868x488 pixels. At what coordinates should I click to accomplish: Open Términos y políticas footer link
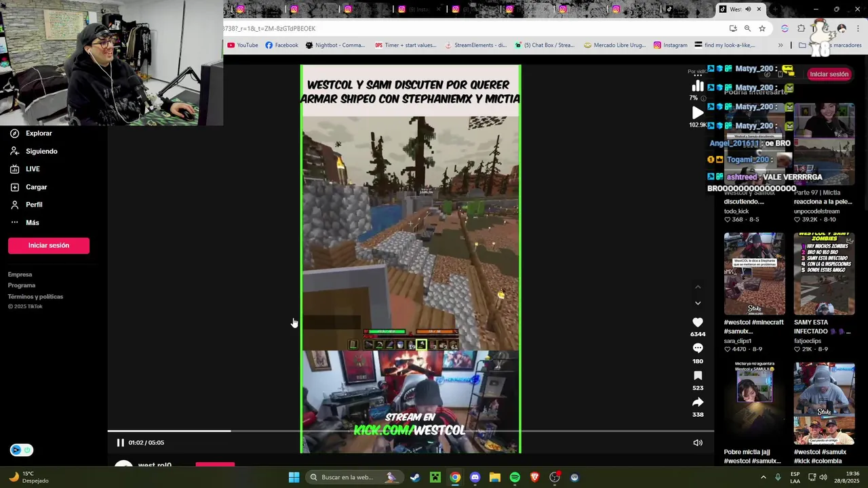tap(35, 296)
